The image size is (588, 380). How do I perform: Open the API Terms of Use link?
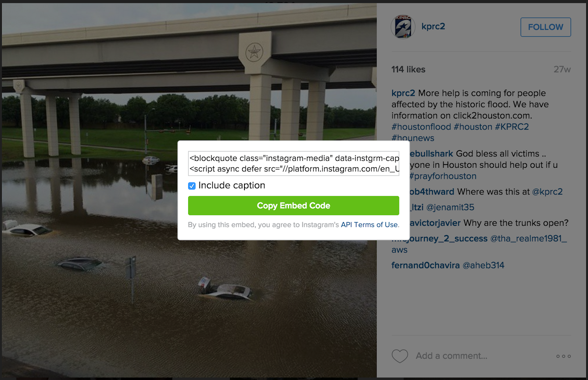(x=369, y=225)
